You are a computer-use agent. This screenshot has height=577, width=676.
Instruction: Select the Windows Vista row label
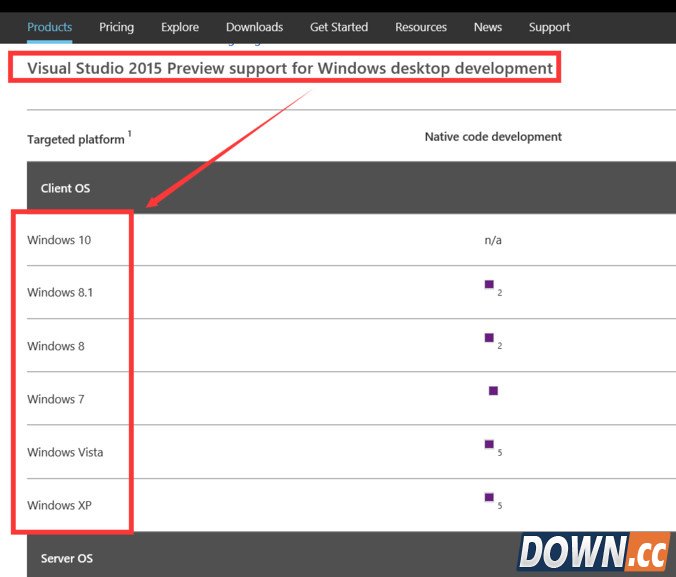[x=65, y=452]
